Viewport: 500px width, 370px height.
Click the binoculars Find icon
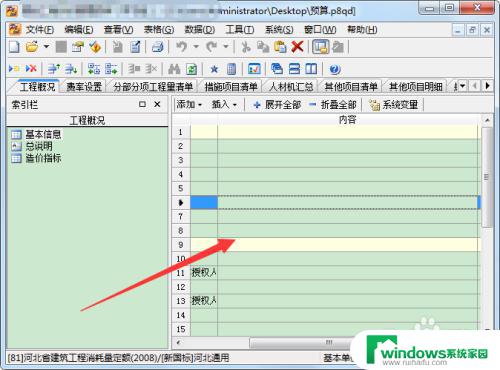click(174, 69)
